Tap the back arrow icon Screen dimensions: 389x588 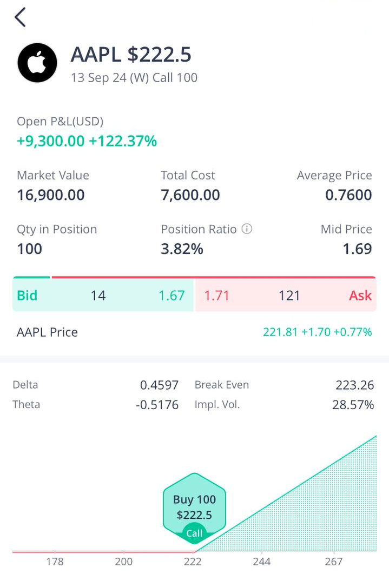click(20, 17)
